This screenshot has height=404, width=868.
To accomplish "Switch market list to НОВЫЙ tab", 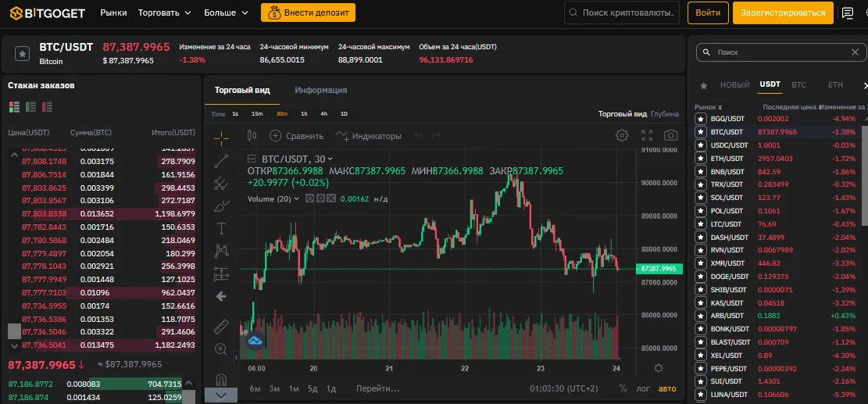I will (x=734, y=84).
